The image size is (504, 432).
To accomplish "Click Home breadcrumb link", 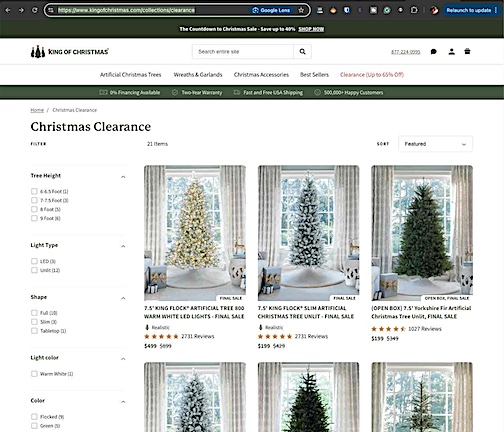I will (37, 110).
